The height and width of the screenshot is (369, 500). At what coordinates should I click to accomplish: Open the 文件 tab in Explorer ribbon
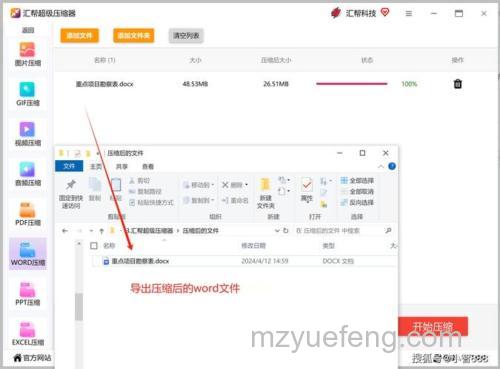(69, 166)
